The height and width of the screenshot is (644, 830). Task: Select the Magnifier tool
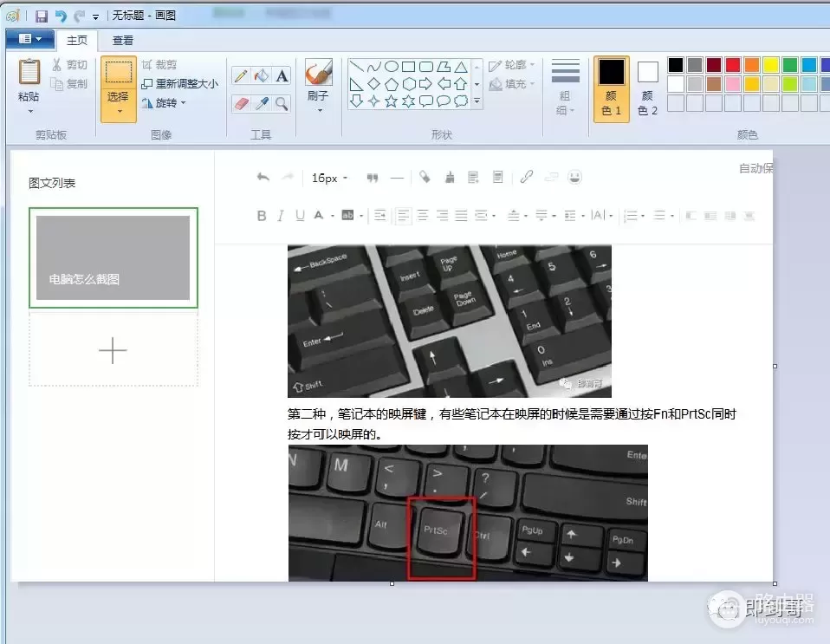pyautogui.click(x=282, y=103)
